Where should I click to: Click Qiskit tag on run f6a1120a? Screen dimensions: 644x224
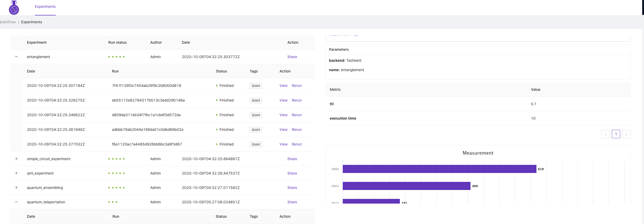(x=256, y=144)
